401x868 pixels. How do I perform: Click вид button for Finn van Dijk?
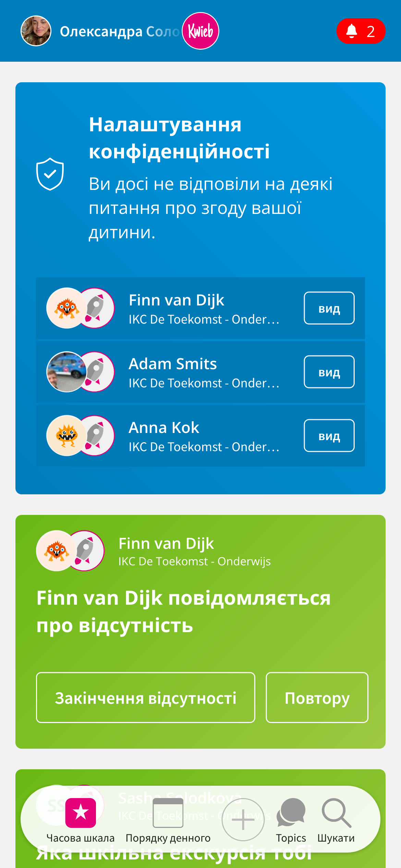tap(329, 308)
